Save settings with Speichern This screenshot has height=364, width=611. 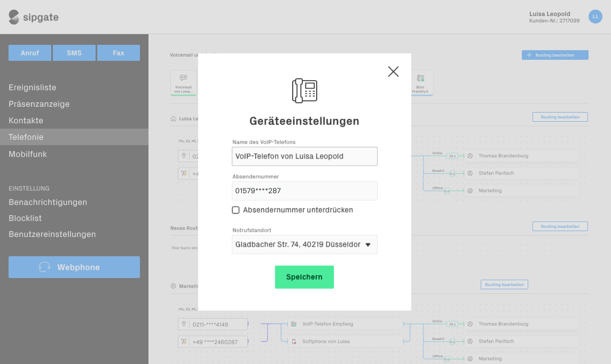click(304, 277)
